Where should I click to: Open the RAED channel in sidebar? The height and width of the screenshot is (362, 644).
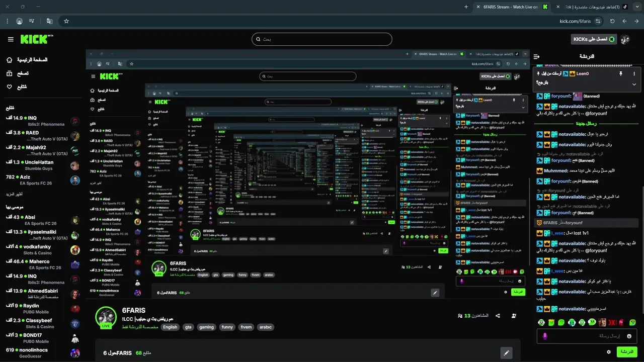click(43, 136)
